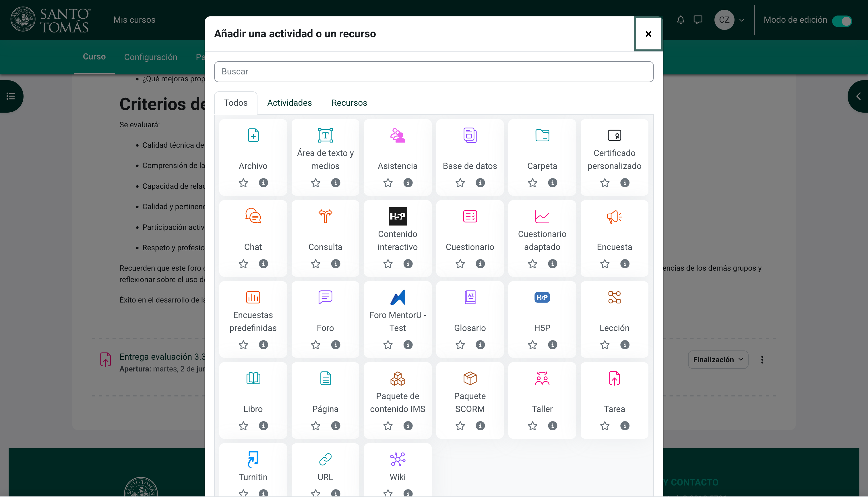The width and height of the screenshot is (868, 497).
Task: Open the course index drawer
Action: (x=11, y=96)
